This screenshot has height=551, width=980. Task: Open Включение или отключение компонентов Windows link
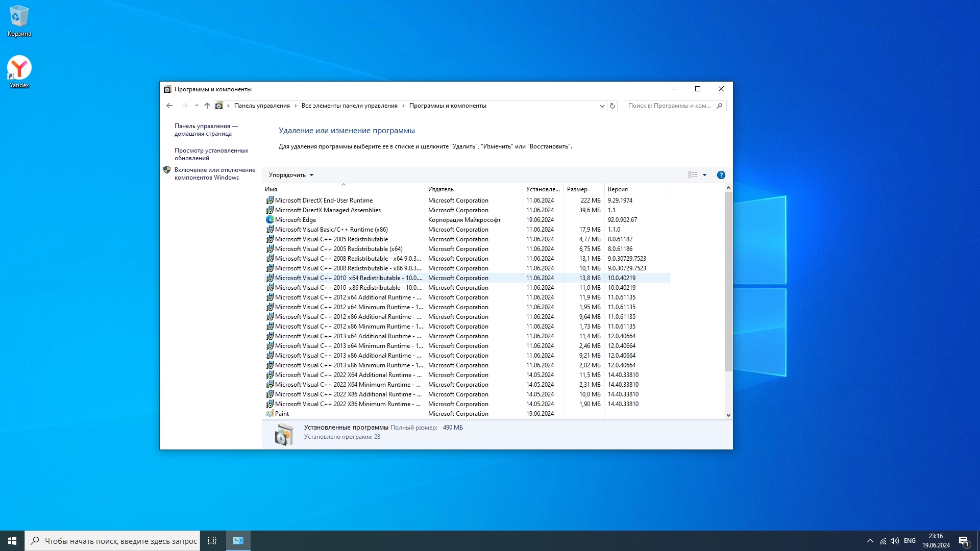pos(214,173)
